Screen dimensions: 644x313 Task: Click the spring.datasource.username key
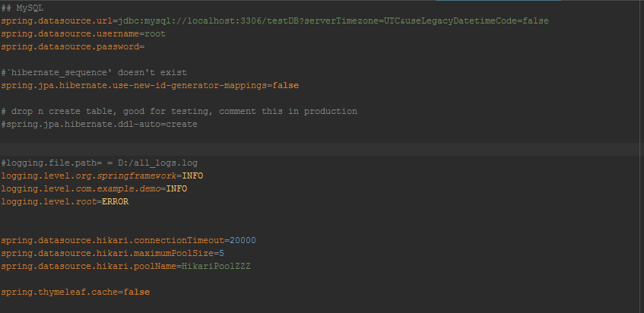[x=70, y=34]
